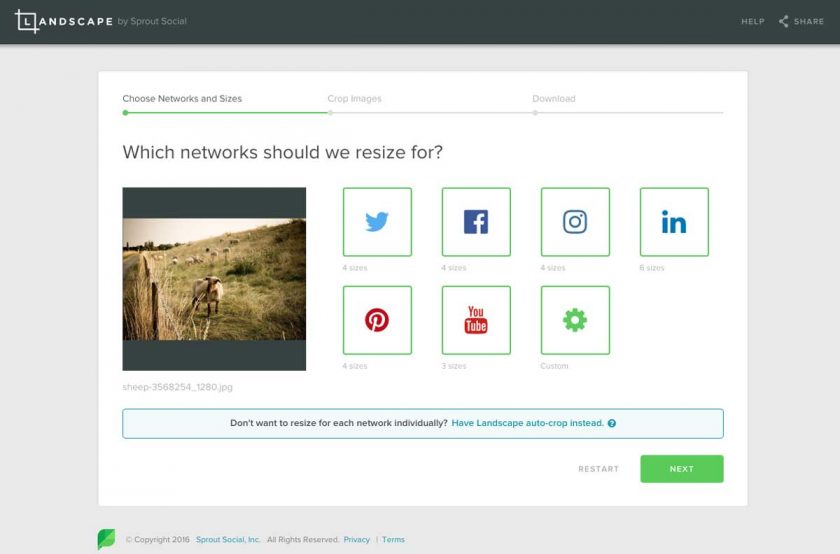Click the sheep photo preview thumbnail

[214, 279]
